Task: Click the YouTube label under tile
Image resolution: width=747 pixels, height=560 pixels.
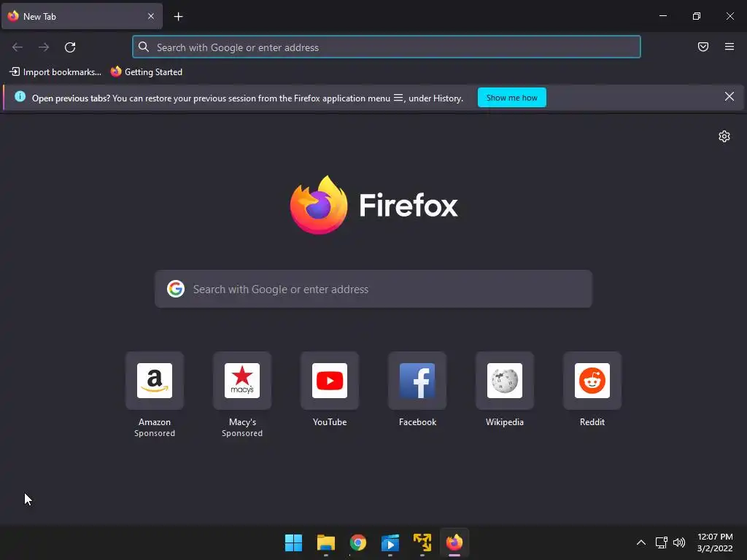Action: pos(330,422)
